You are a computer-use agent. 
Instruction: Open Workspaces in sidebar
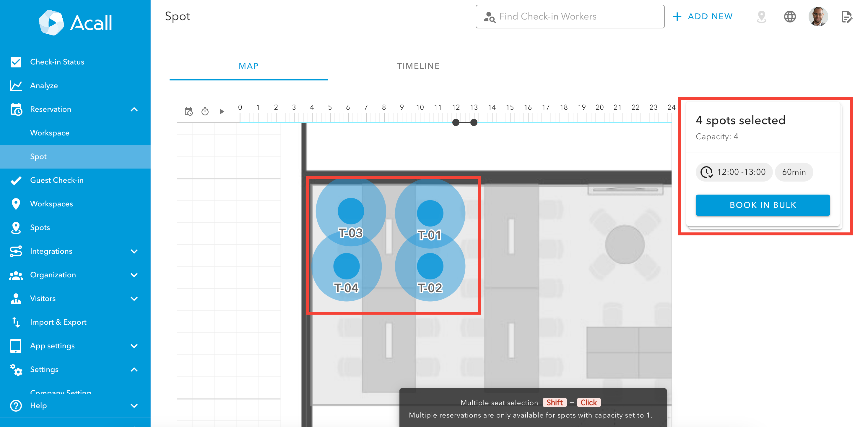coord(75,204)
